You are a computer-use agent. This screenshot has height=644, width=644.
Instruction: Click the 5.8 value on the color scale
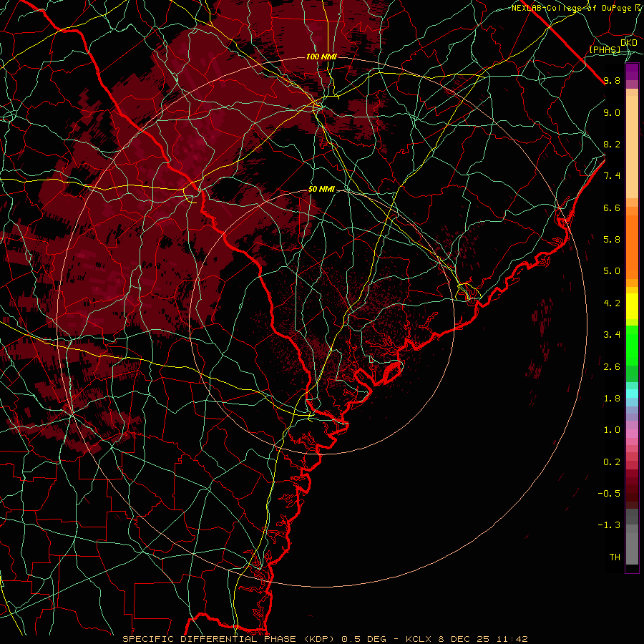pyautogui.click(x=612, y=240)
